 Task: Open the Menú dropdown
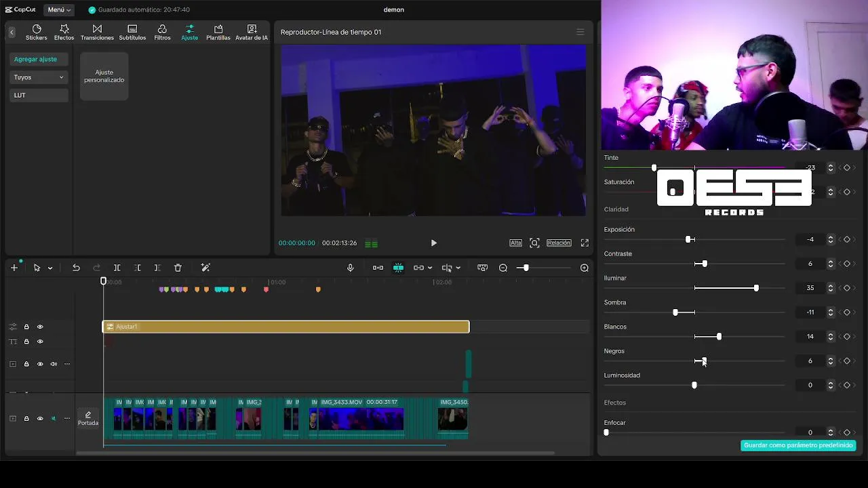tap(59, 10)
